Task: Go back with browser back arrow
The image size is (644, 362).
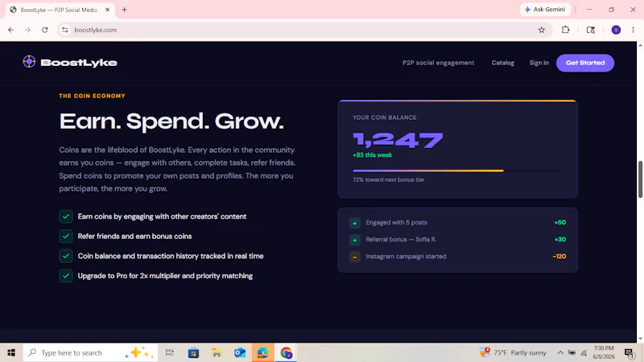Action: pos(11,30)
